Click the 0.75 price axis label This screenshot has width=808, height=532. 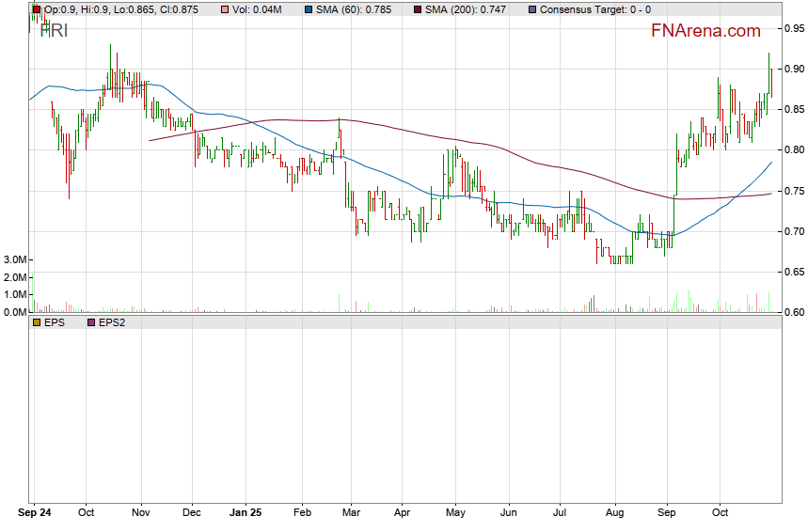795,191
